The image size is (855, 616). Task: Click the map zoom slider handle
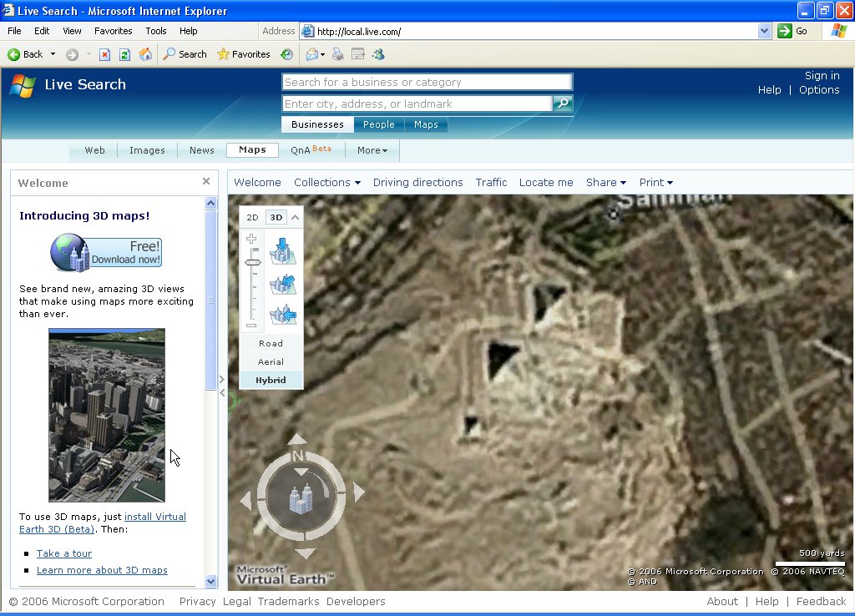252,262
